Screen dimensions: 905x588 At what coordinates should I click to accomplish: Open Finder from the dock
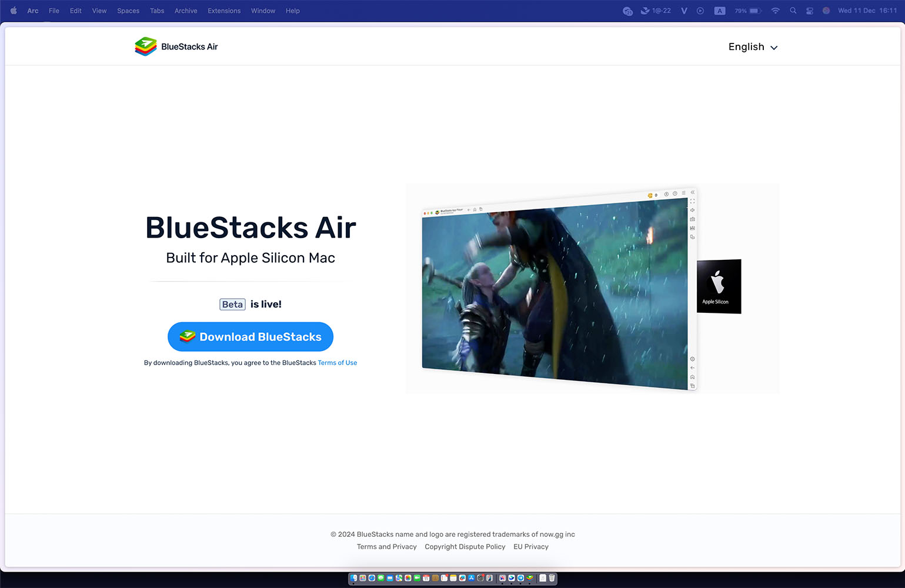[x=353, y=578]
